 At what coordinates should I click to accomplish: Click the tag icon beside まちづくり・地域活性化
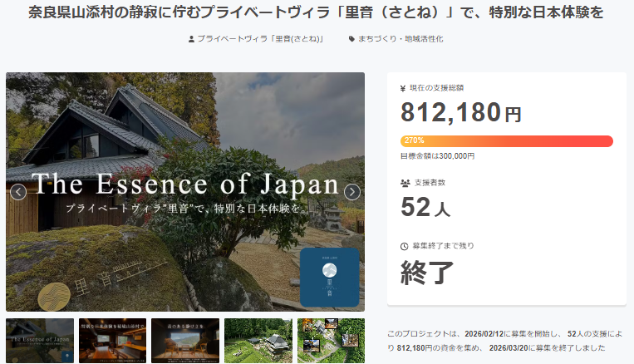coord(352,39)
